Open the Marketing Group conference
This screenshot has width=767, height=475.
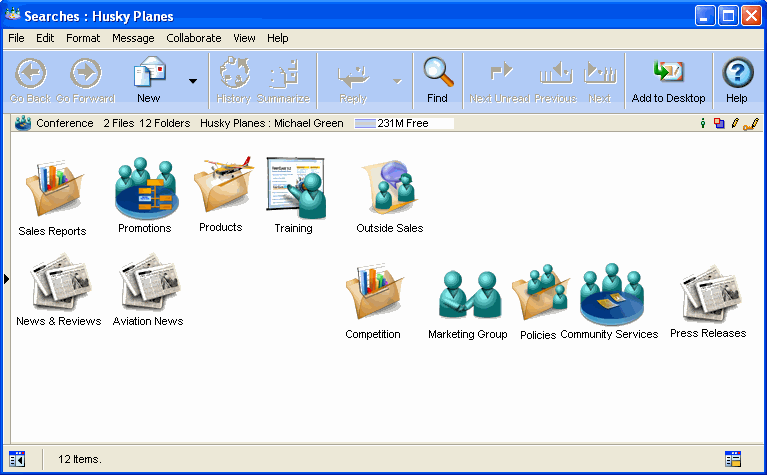pyautogui.click(x=467, y=295)
